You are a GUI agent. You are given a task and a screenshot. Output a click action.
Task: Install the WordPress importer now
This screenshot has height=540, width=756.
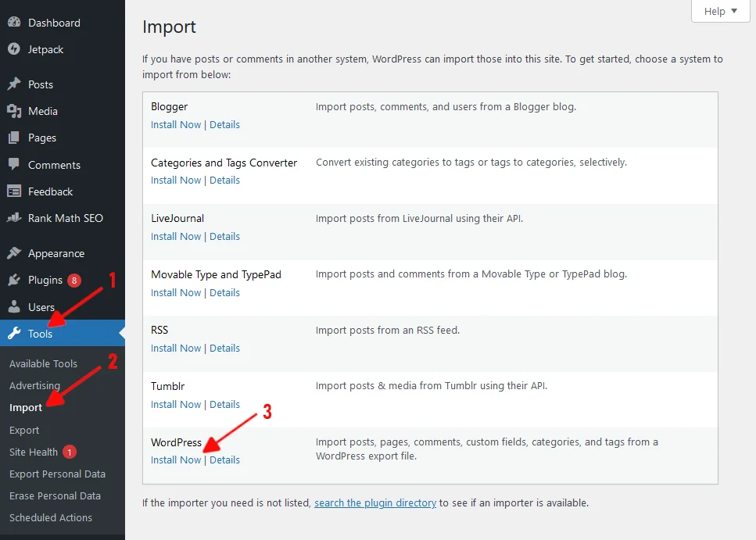176,460
